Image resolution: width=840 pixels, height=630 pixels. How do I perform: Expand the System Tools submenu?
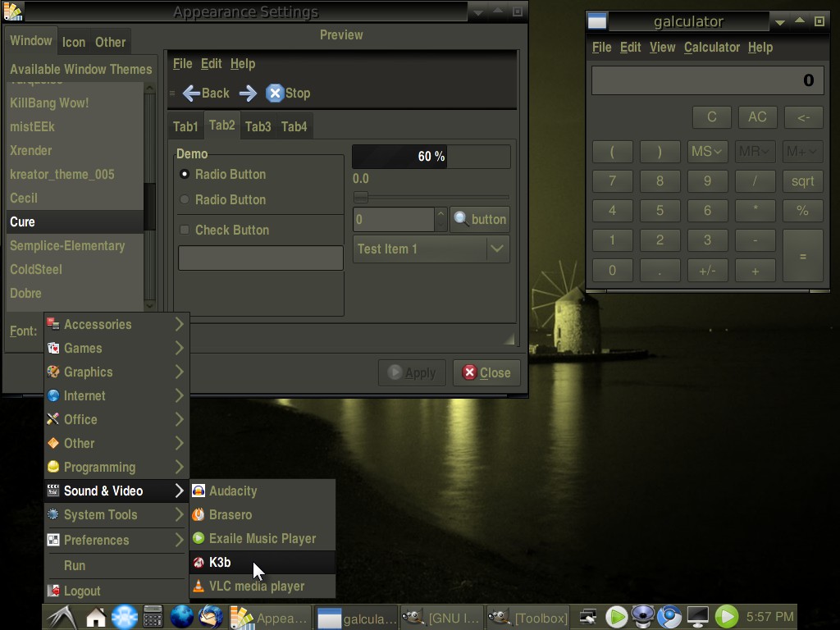(116, 515)
